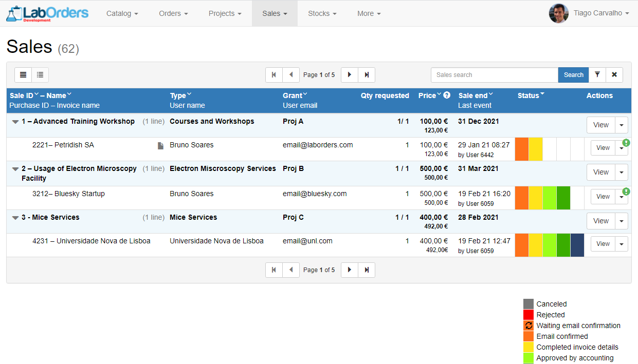
Task: Open dropdown beside Advanced Training Workshop View
Action: click(622, 125)
